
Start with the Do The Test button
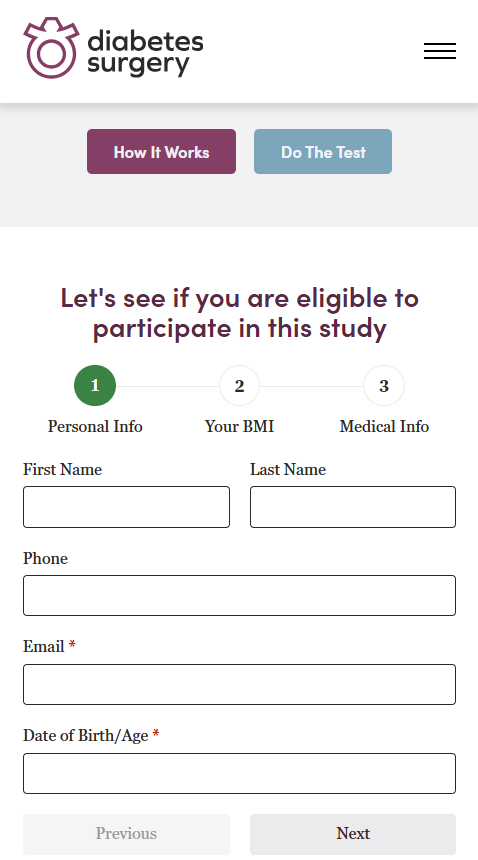pyautogui.click(x=323, y=152)
